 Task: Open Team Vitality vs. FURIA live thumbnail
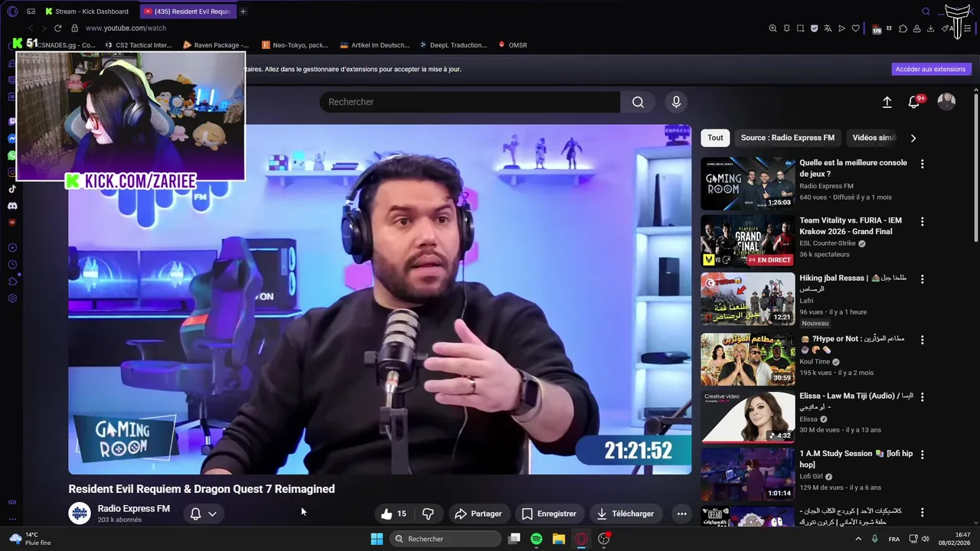point(747,240)
